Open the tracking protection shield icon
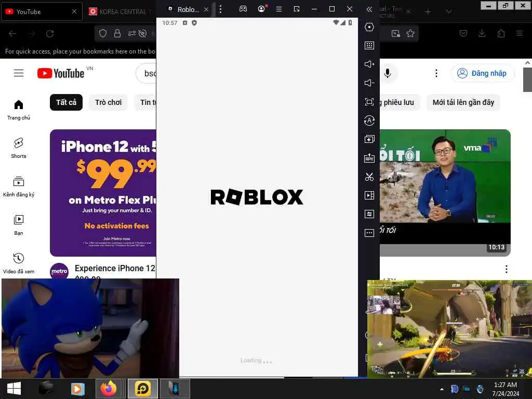This screenshot has height=399, width=532. point(103,33)
